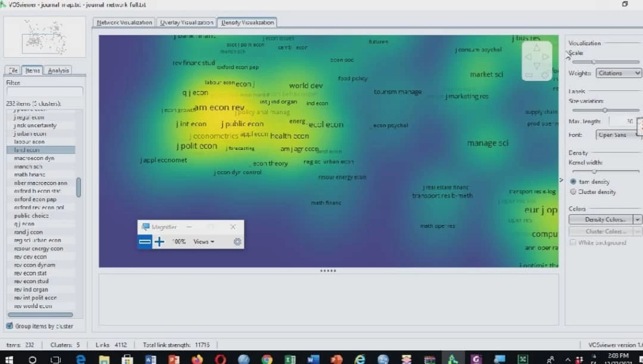Click the Magnifier zoom in plus button
The image size is (643, 364).
[160, 241]
